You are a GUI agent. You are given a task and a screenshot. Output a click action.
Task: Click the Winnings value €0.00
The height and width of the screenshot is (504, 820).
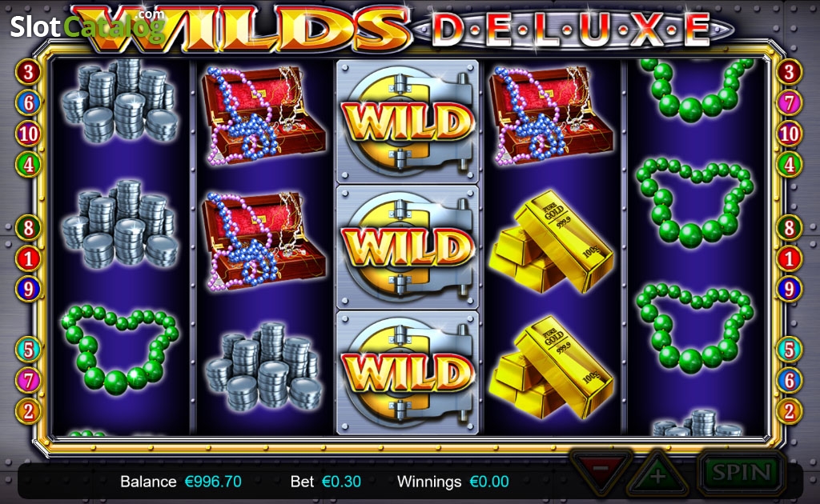[x=489, y=482]
